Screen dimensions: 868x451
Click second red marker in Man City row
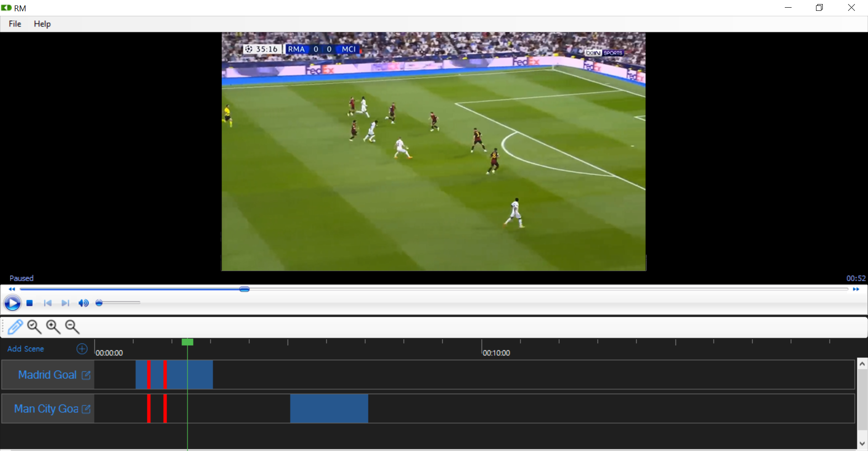[x=165, y=409]
